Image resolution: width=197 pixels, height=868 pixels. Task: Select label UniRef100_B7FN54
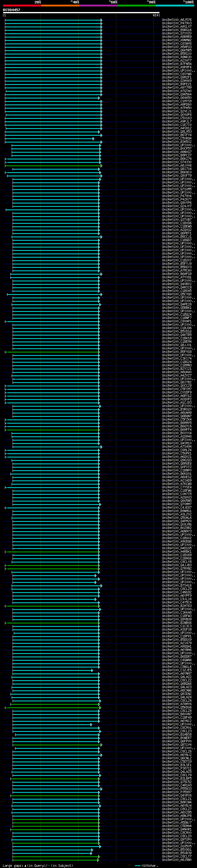pyautogui.click(x=177, y=64)
